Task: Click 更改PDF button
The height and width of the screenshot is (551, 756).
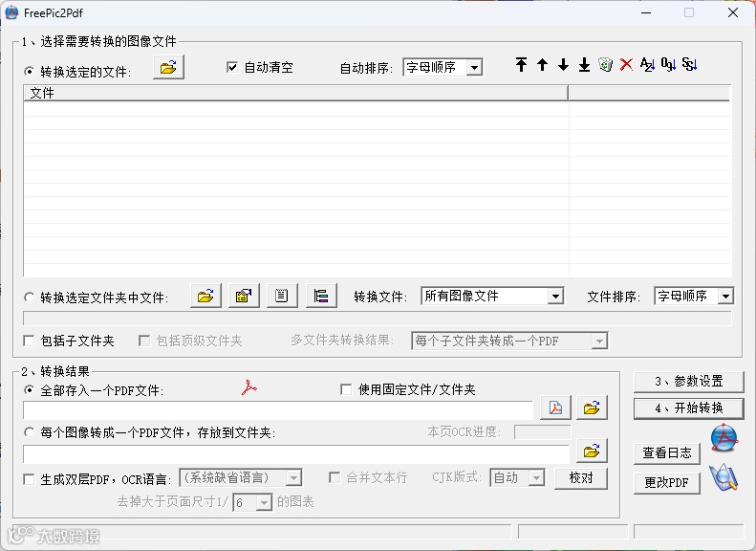Action: (x=667, y=482)
